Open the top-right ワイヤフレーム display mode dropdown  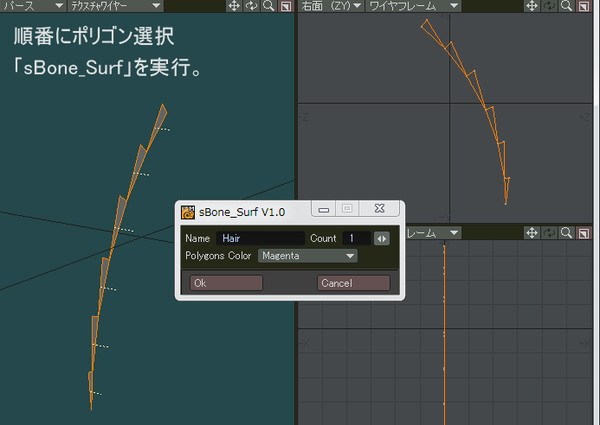413,6
